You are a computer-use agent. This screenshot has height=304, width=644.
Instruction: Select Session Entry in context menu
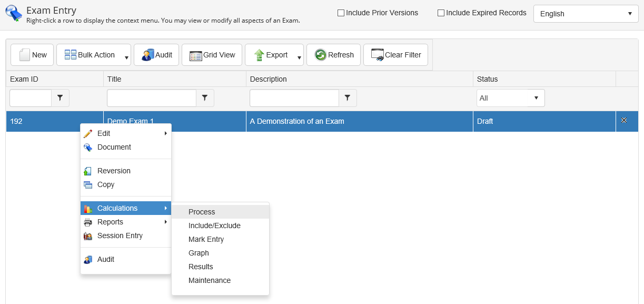(120, 236)
